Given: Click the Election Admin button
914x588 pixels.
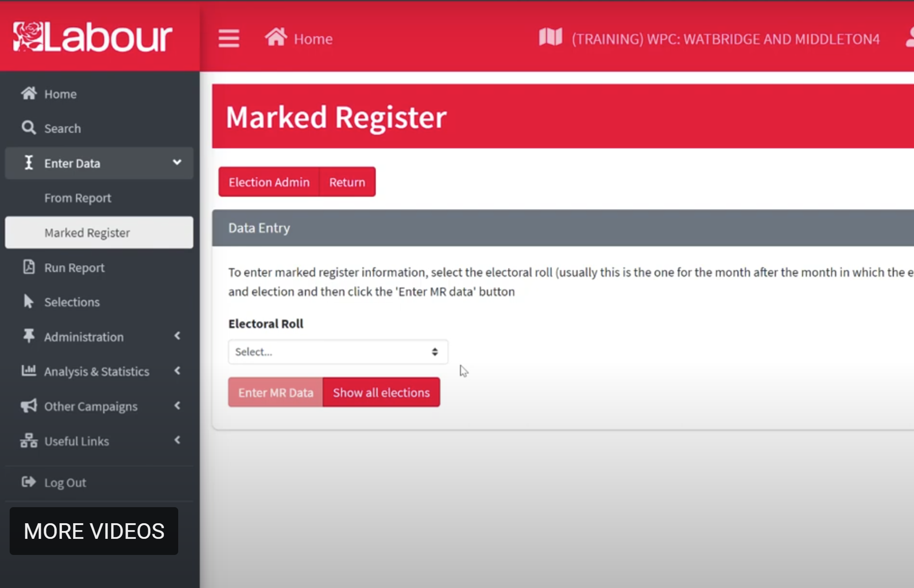Looking at the screenshot, I should point(269,182).
